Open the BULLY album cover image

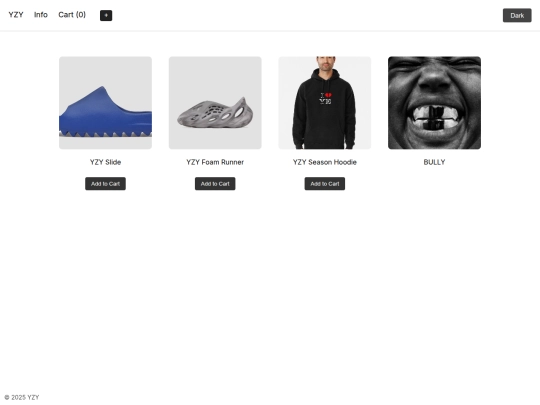[434, 103]
